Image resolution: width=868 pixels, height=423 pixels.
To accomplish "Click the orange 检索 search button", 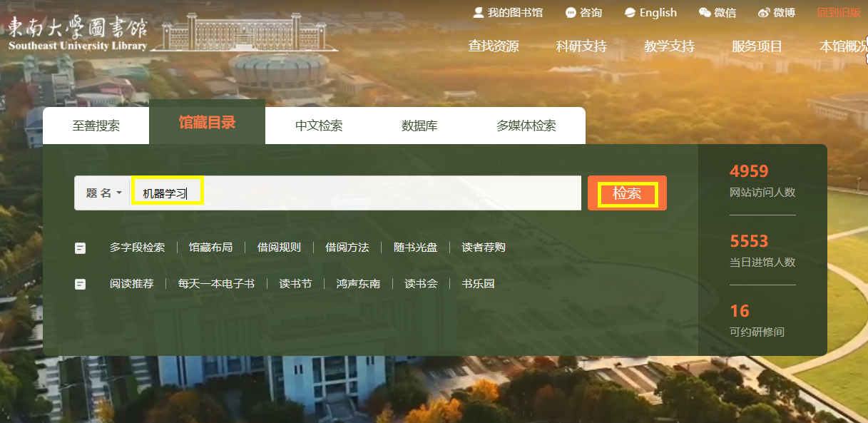I will point(627,193).
